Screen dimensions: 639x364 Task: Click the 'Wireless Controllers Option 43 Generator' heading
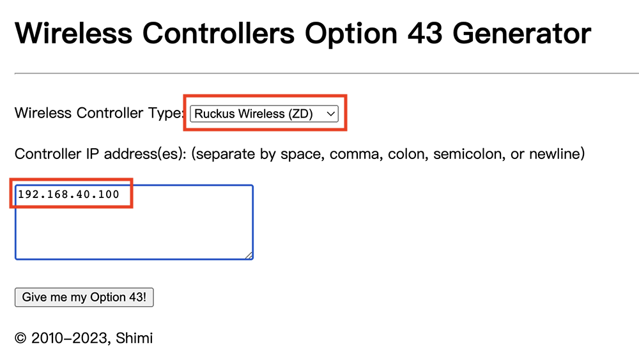[x=303, y=33]
